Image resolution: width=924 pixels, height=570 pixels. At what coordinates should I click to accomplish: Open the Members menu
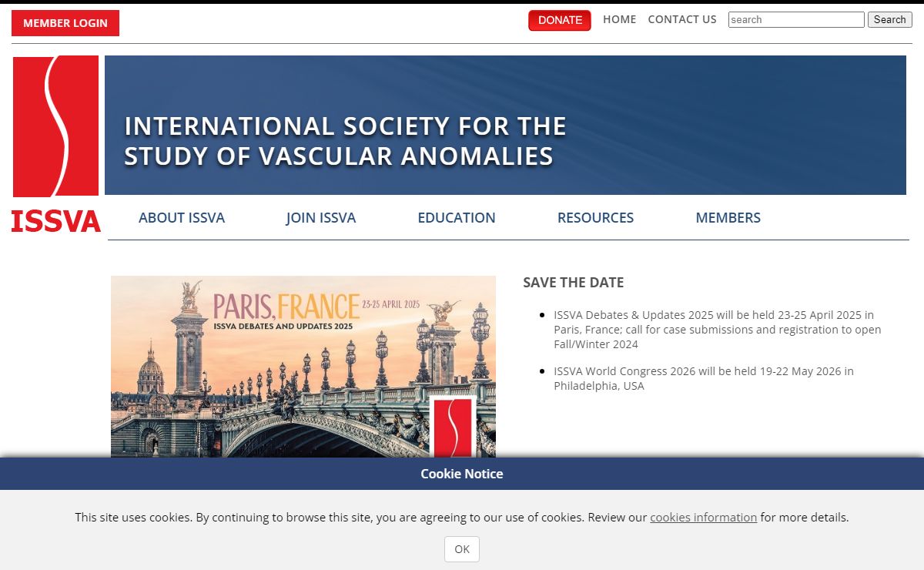(x=728, y=218)
